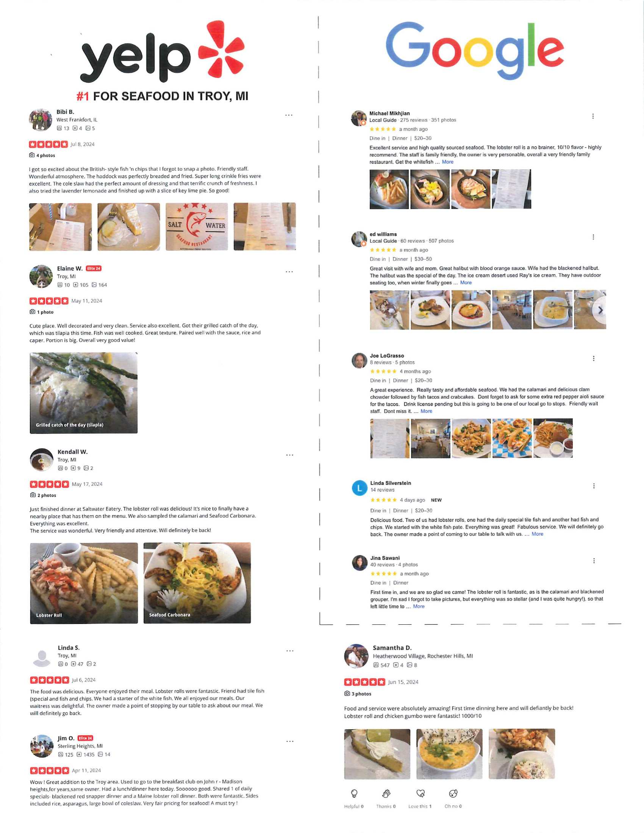Open options menu for Michael Mikhjian's review
The image size is (644, 833).
(593, 116)
